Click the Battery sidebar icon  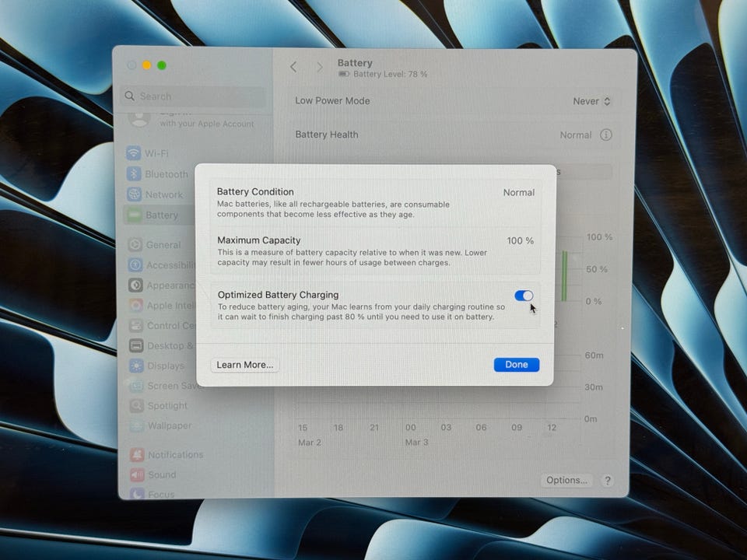135,215
